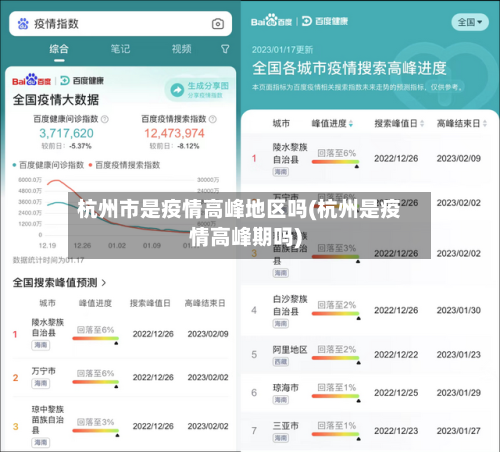The image size is (500, 452).
Task: Open the filter funnel icon
Action: coord(225,49)
